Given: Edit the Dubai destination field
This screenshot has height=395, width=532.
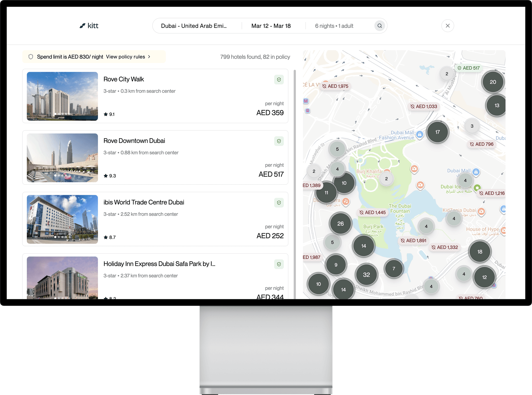Looking at the screenshot, I should tap(194, 26).
